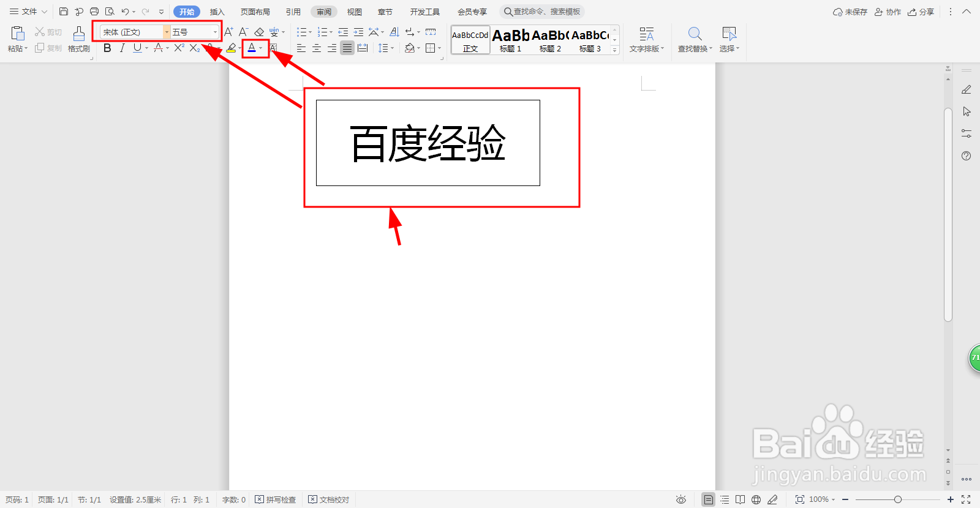This screenshot has height=508, width=980.
Task: Click the phonetic guide (wén) icon
Action: point(274,32)
